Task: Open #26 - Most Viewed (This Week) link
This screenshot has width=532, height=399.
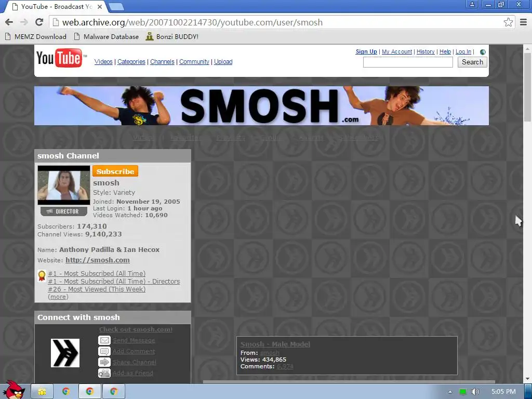Action: point(97,289)
